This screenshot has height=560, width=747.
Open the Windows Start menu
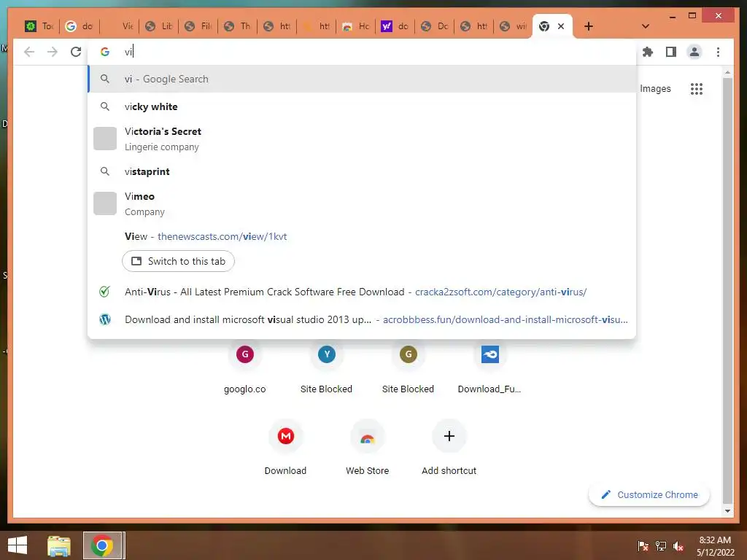click(x=18, y=545)
